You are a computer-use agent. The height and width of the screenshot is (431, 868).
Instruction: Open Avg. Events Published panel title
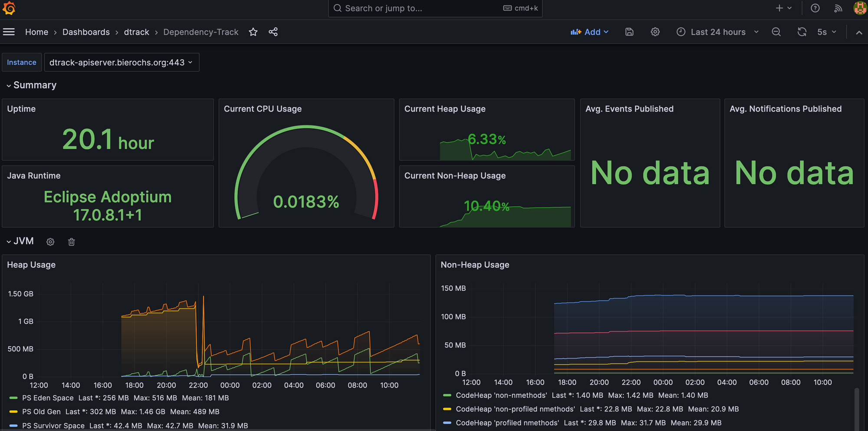coord(629,109)
